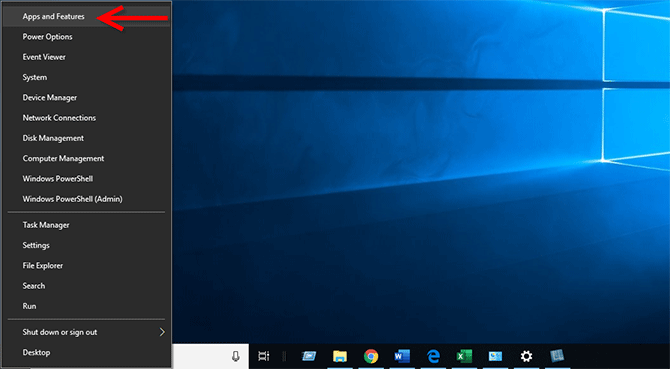Start Windows PowerShell
670x369 pixels.
[x=87, y=179]
